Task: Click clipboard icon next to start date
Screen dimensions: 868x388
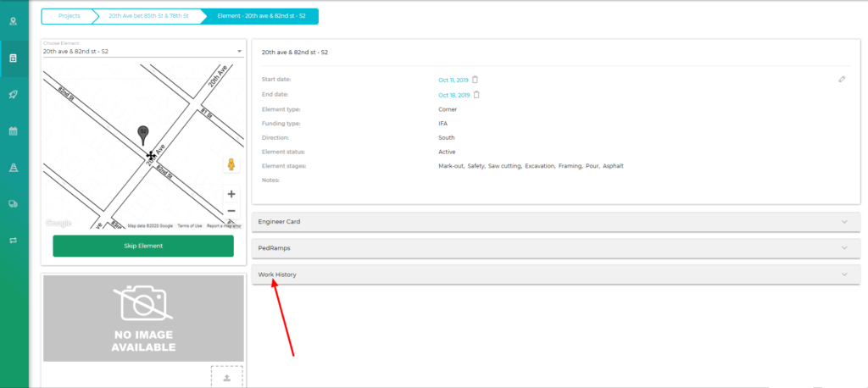Action: 476,80
